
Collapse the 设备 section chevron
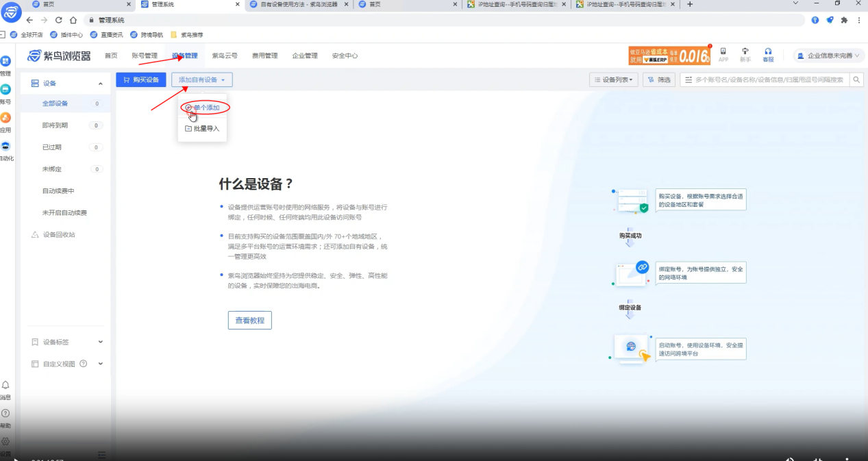coord(100,84)
